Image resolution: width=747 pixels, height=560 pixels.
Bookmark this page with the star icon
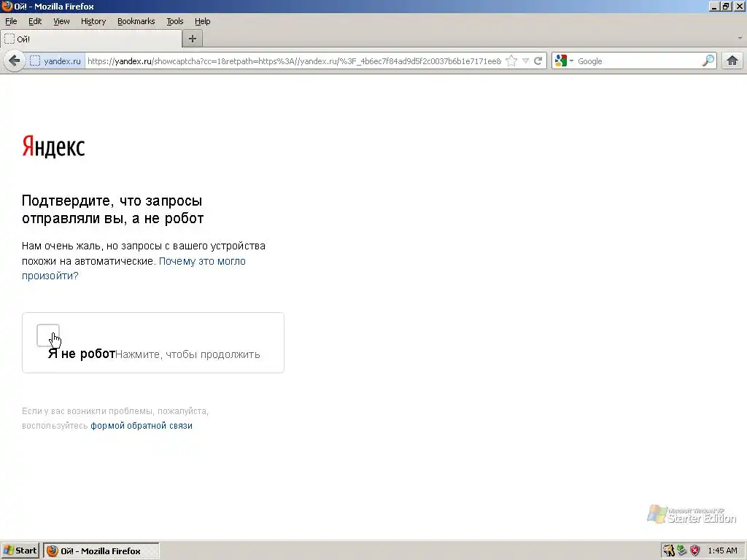[x=511, y=61]
